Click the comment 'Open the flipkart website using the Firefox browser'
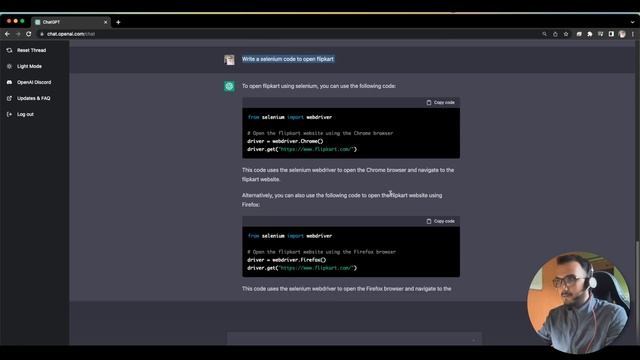Viewport: 640px width, 360px height. coord(321,252)
